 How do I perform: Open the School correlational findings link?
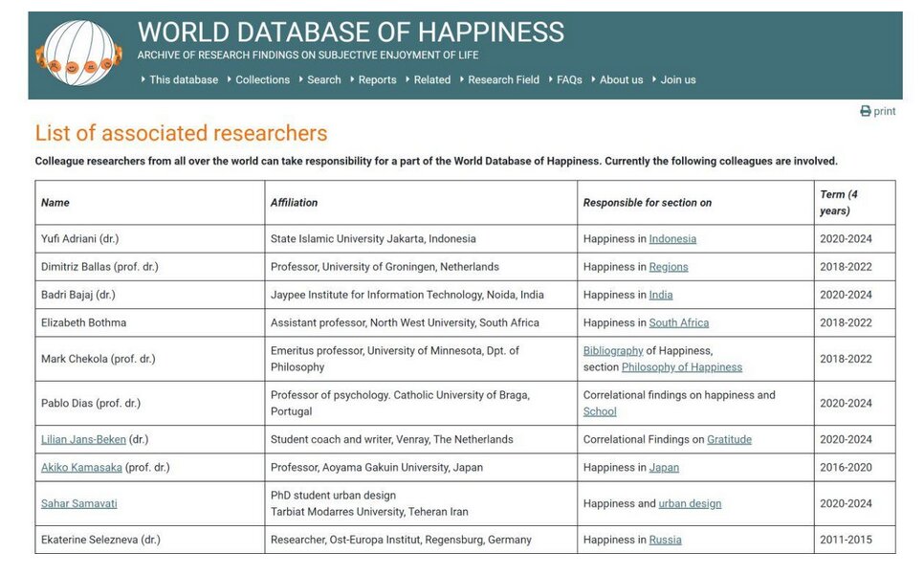[x=600, y=411]
